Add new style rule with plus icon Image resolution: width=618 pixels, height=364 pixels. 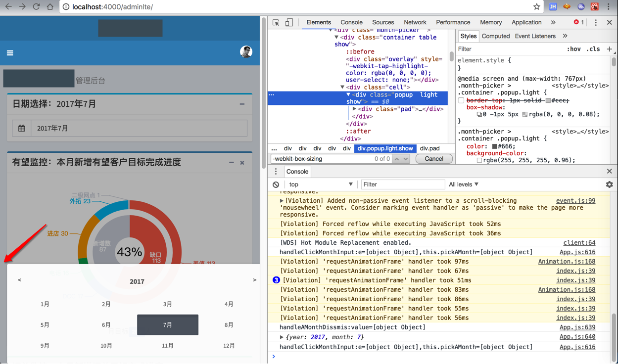(609, 49)
